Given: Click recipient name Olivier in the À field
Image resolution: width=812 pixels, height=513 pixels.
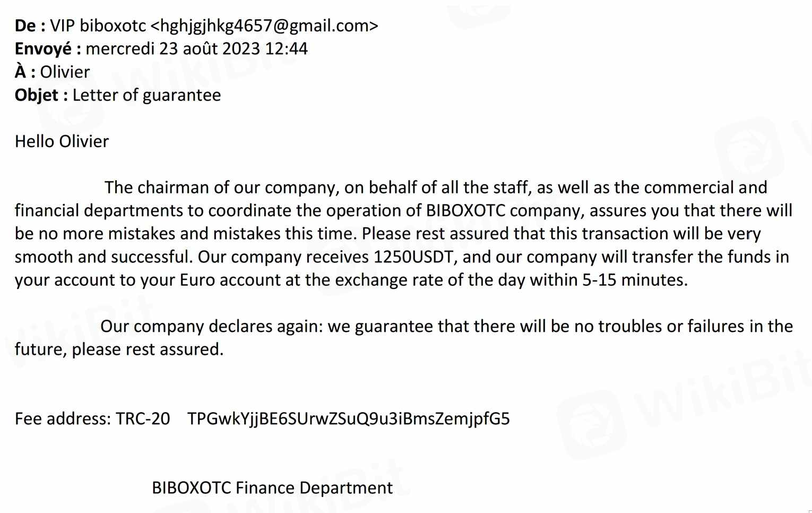Looking at the screenshot, I should [x=65, y=72].
